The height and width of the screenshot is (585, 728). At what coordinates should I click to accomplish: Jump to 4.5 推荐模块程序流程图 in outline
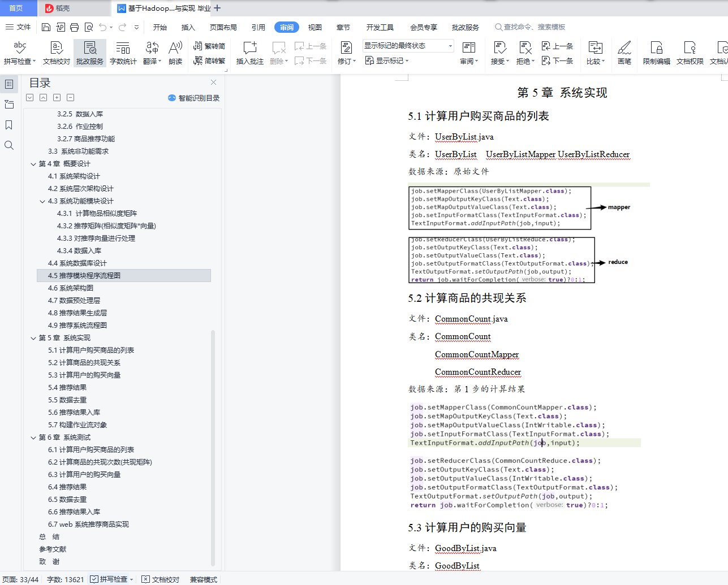(x=124, y=276)
